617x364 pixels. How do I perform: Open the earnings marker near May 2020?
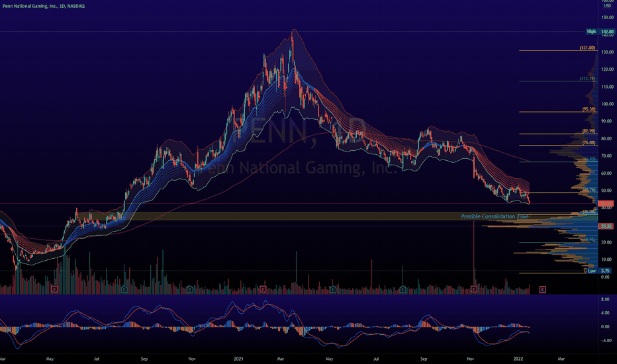55,290
